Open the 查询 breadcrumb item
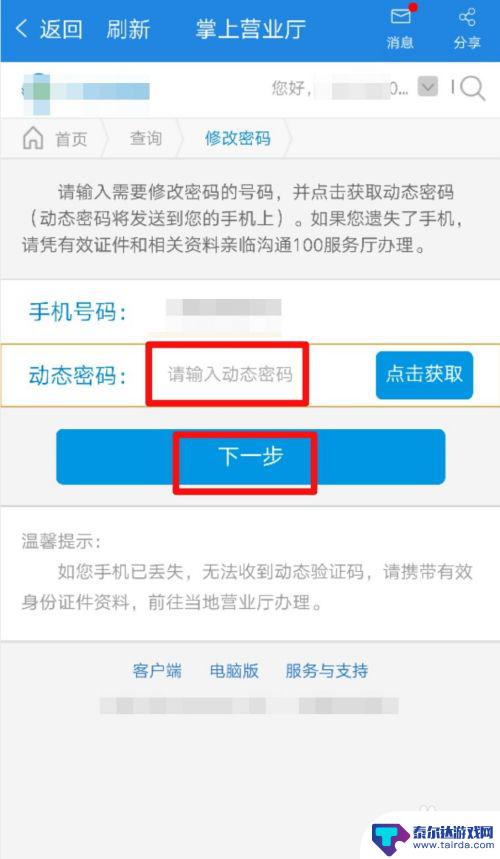The height and width of the screenshot is (859, 500). [146, 138]
